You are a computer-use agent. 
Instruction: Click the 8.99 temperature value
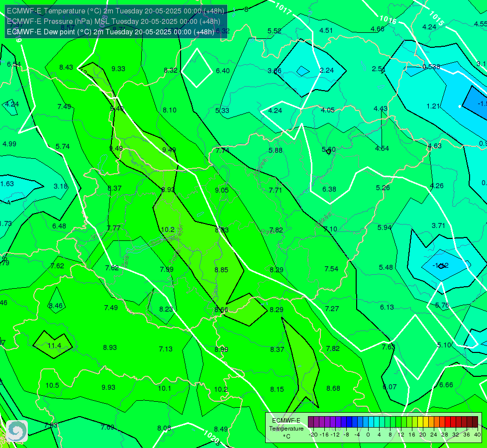point(221,349)
